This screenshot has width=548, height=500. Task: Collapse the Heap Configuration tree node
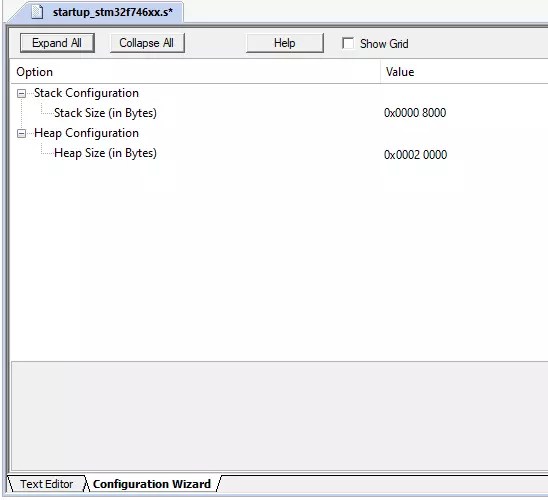click(x=21, y=133)
